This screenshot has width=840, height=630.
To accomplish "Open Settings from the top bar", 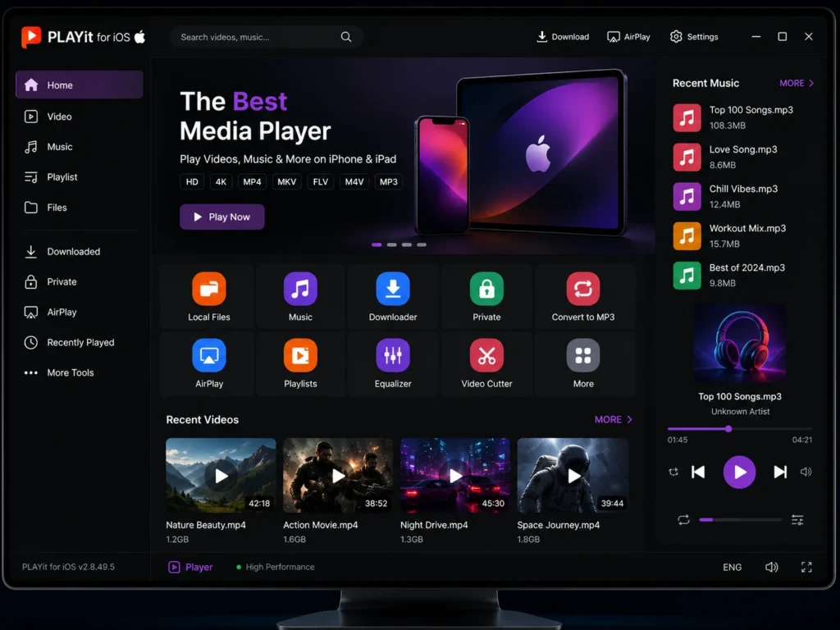I will point(694,37).
